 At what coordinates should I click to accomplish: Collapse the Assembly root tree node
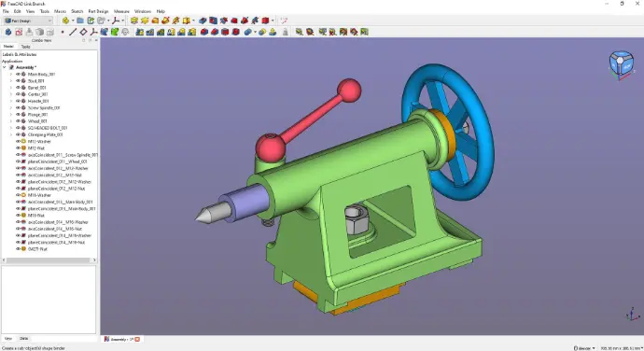pos(5,67)
